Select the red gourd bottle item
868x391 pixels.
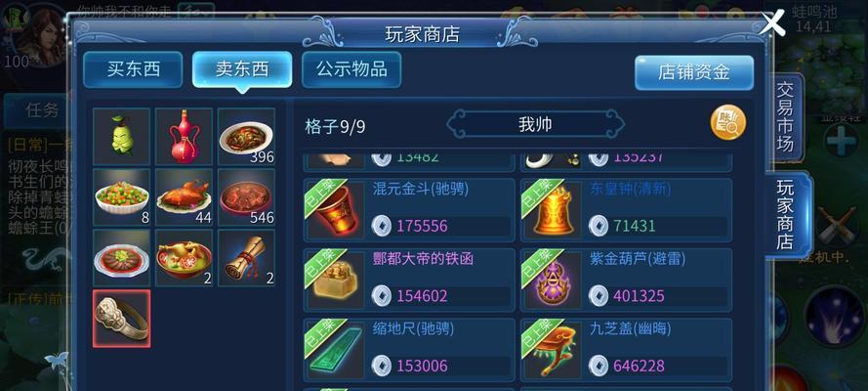coord(184,136)
